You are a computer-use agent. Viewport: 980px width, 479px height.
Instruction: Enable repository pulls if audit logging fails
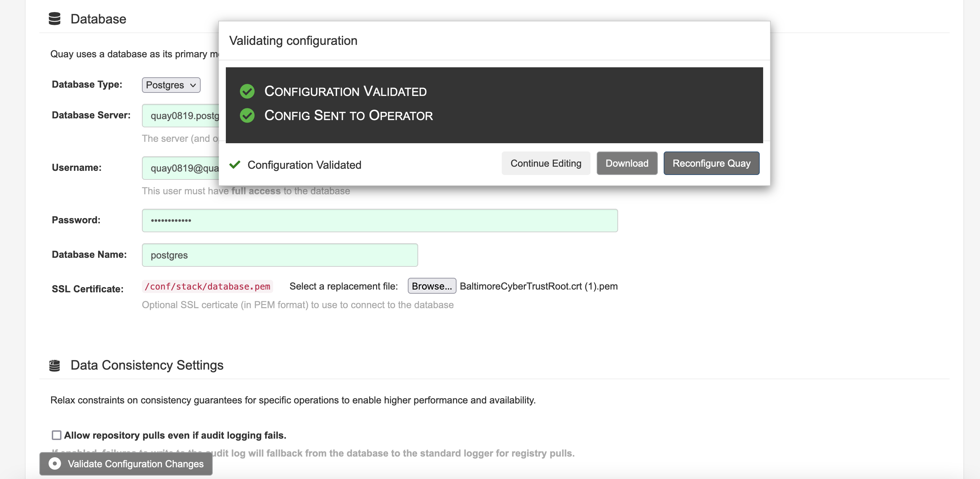point(56,435)
